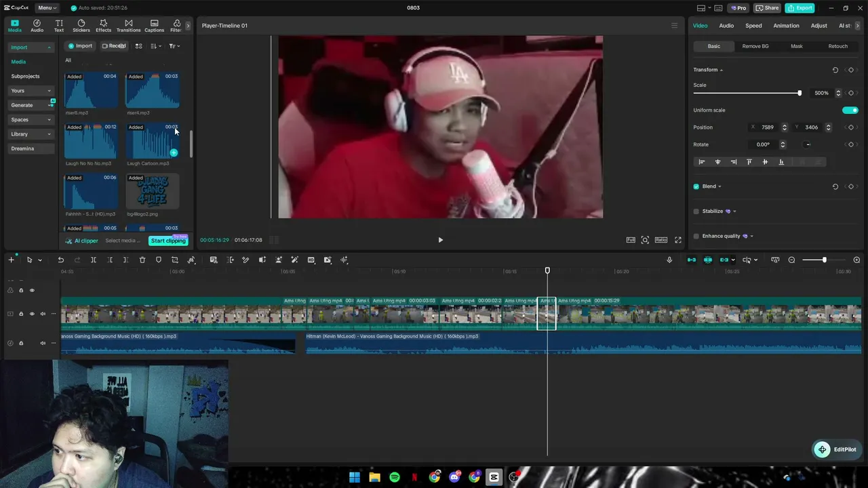Click the Export button

(800, 8)
